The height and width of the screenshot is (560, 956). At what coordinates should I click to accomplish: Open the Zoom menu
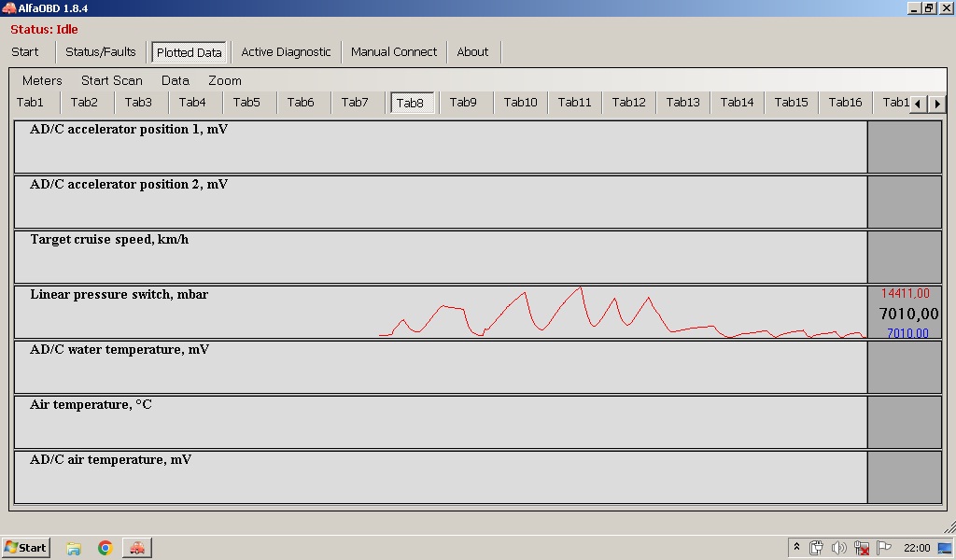(225, 80)
